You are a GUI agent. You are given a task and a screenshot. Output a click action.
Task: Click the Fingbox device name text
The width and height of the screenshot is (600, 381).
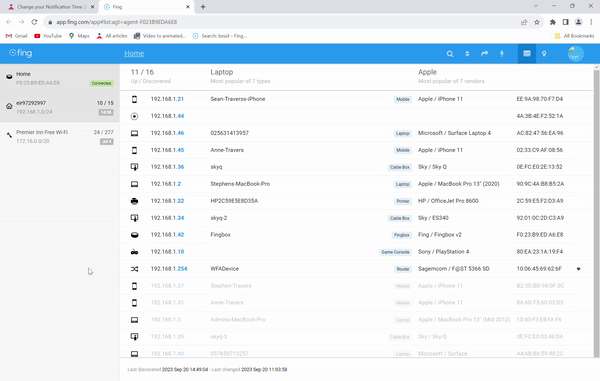(x=220, y=235)
